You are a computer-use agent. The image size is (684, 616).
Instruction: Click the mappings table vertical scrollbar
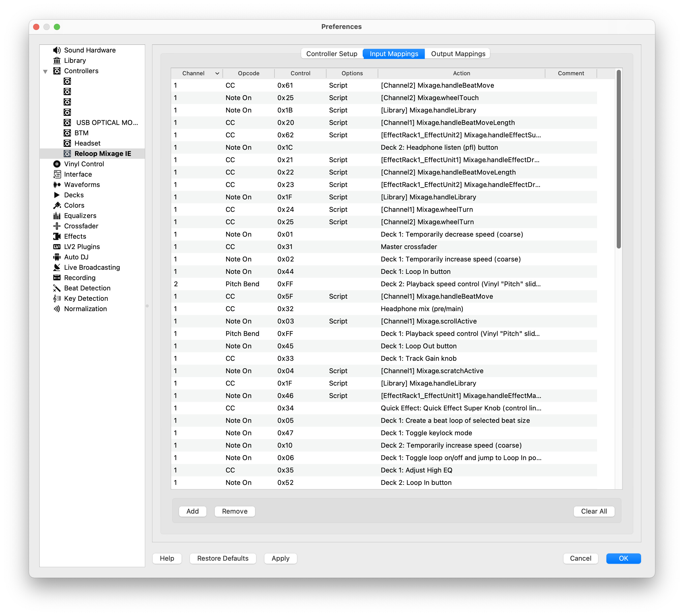tap(618, 159)
